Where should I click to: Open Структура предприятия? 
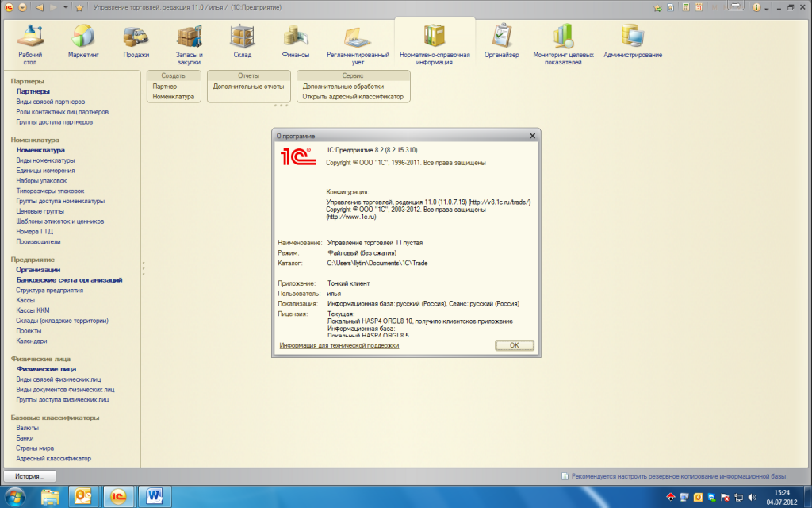(x=50, y=291)
